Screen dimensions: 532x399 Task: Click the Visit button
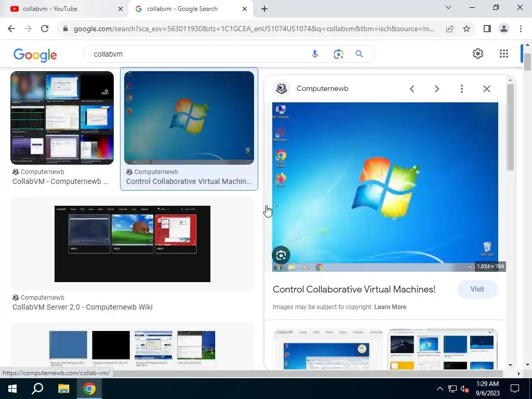pos(477,289)
